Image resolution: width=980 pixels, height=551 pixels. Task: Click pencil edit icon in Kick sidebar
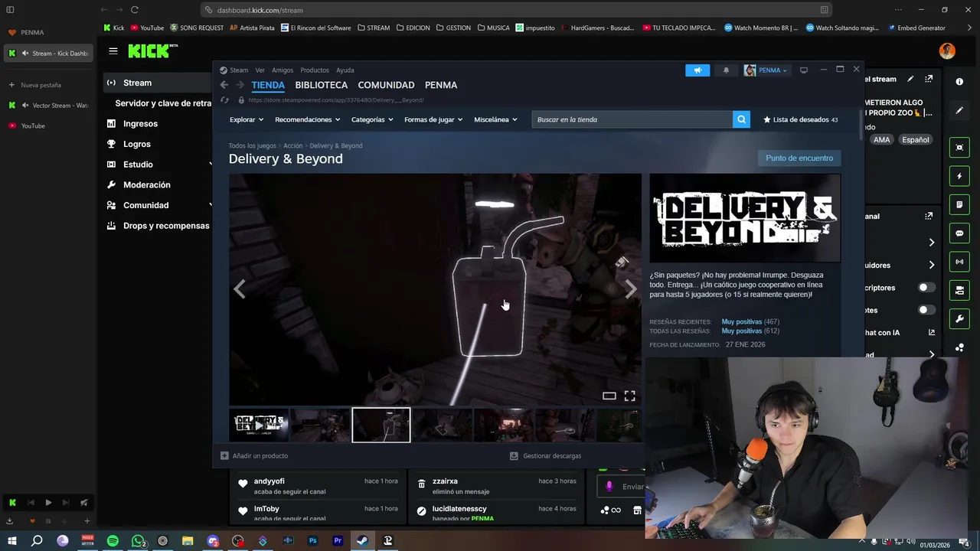tap(959, 110)
